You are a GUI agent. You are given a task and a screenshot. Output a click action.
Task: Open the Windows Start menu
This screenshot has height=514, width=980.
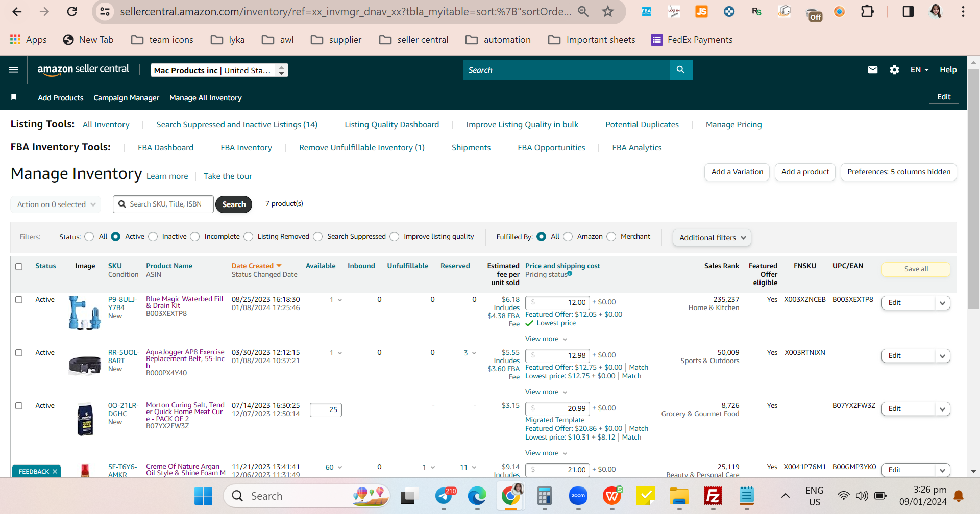(x=203, y=496)
